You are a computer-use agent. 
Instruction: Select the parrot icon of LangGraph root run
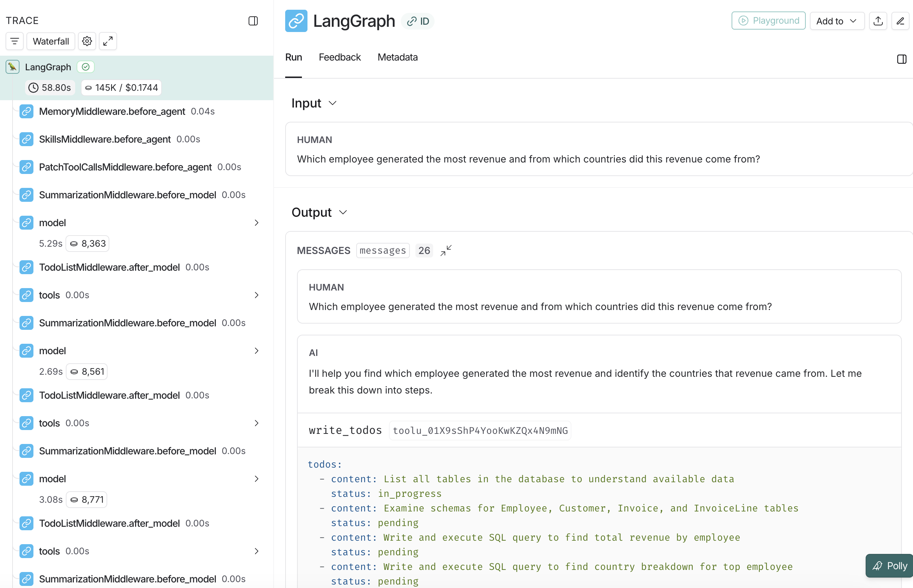click(13, 67)
